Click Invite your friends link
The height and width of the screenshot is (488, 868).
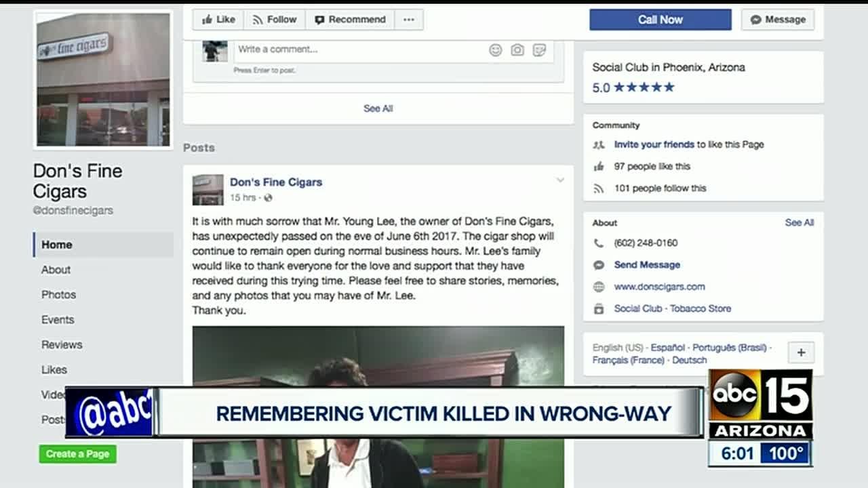click(x=654, y=144)
